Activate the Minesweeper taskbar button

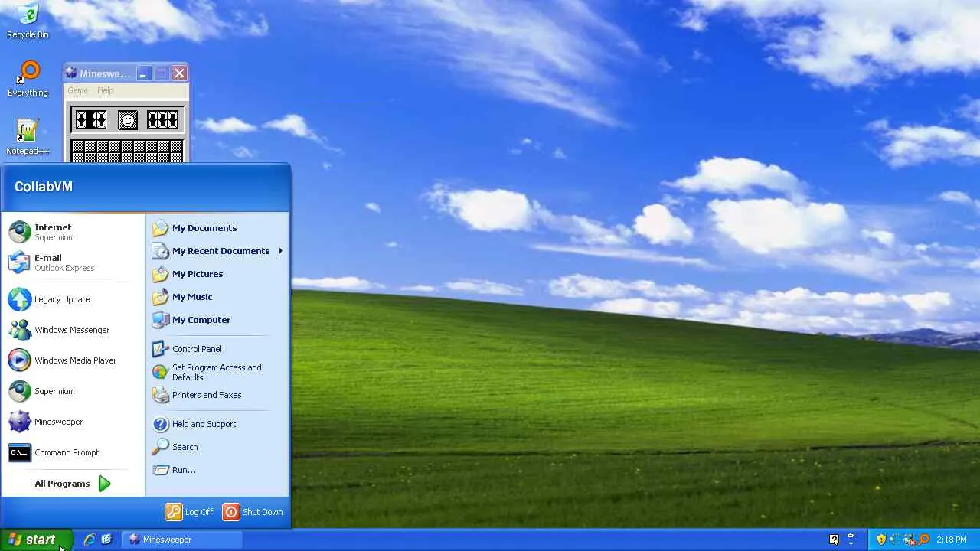[x=182, y=540]
